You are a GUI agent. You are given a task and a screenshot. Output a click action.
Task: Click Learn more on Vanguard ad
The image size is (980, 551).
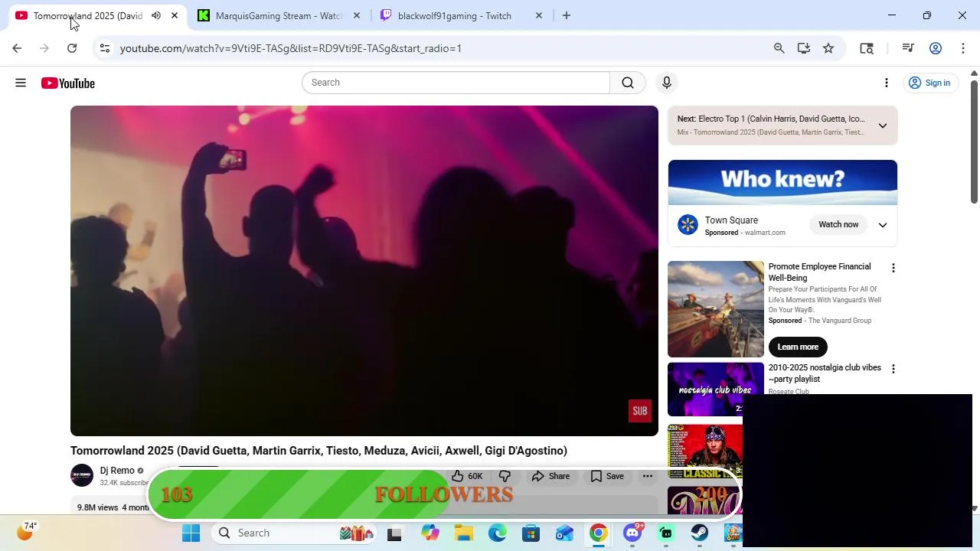click(798, 347)
